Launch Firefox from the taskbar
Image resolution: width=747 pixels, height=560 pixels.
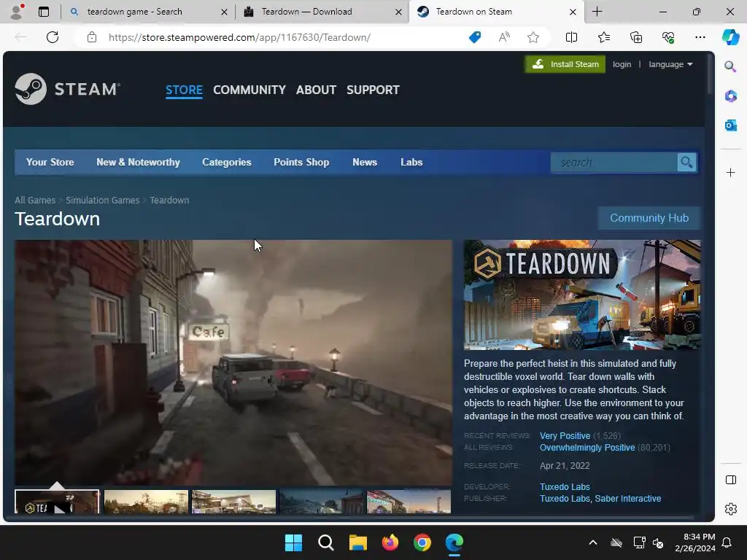[390, 542]
